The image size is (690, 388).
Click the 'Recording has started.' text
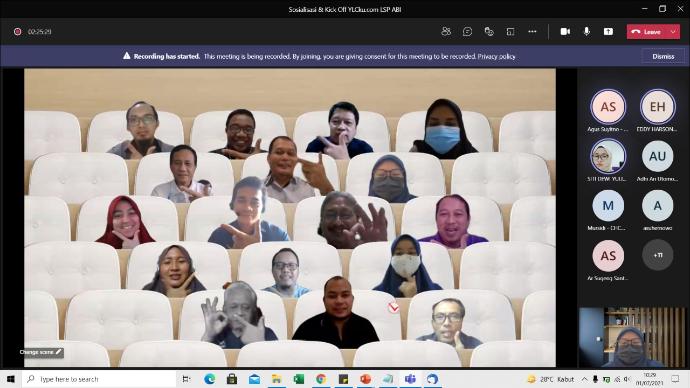pos(167,56)
